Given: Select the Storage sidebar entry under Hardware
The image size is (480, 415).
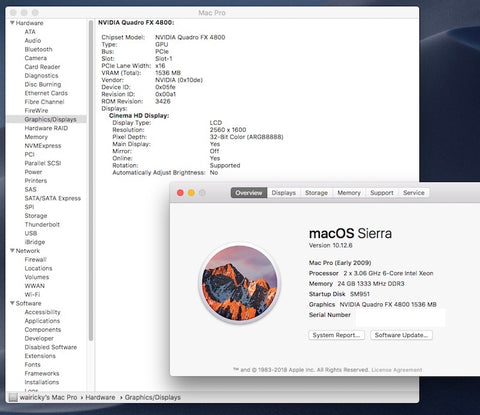Looking at the screenshot, I should pyautogui.click(x=36, y=216).
